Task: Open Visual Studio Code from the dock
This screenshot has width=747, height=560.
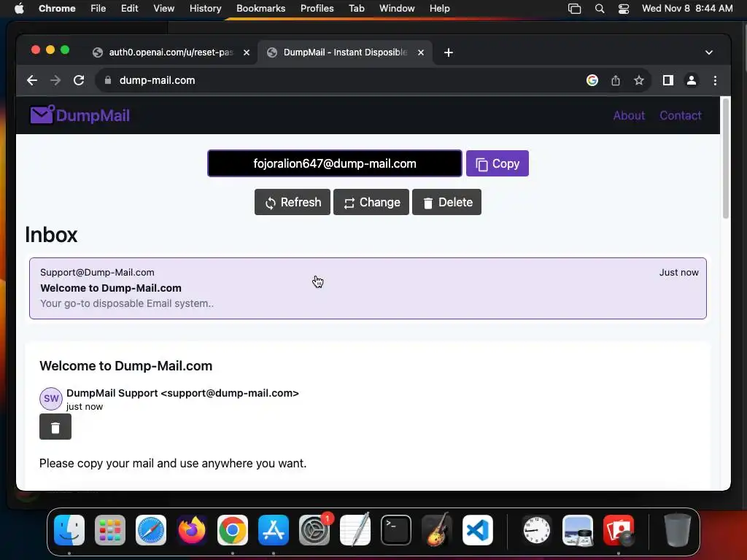Action: [x=478, y=530]
